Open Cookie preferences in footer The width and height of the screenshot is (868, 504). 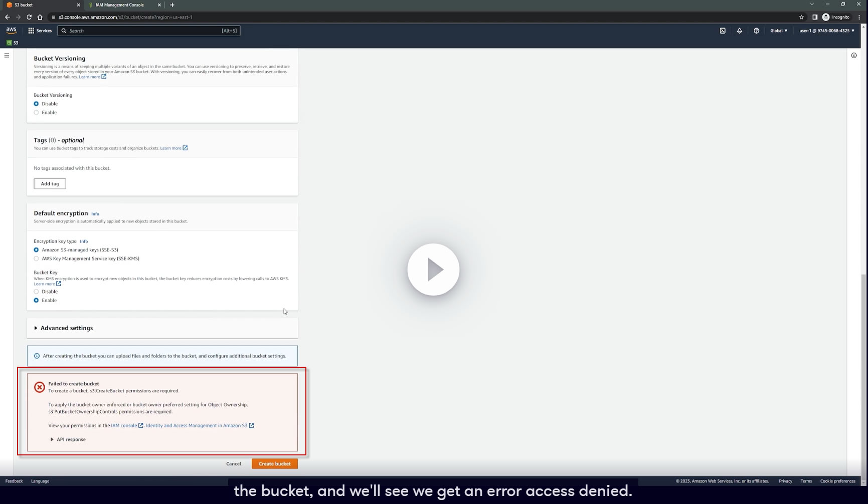(838, 481)
